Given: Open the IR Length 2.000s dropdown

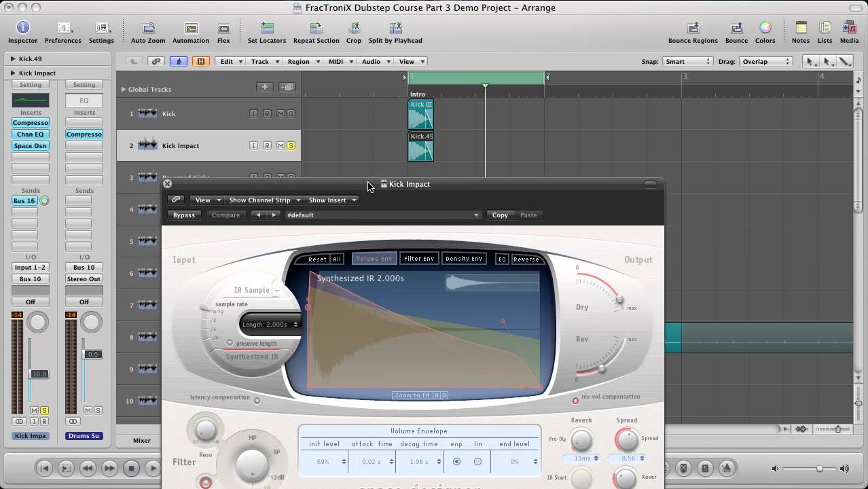Looking at the screenshot, I should click(270, 324).
